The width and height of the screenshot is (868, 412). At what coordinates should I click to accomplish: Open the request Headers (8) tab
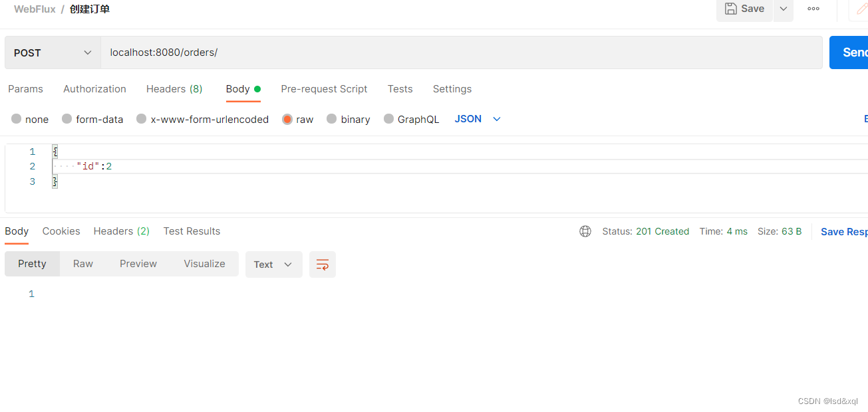(x=174, y=89)
